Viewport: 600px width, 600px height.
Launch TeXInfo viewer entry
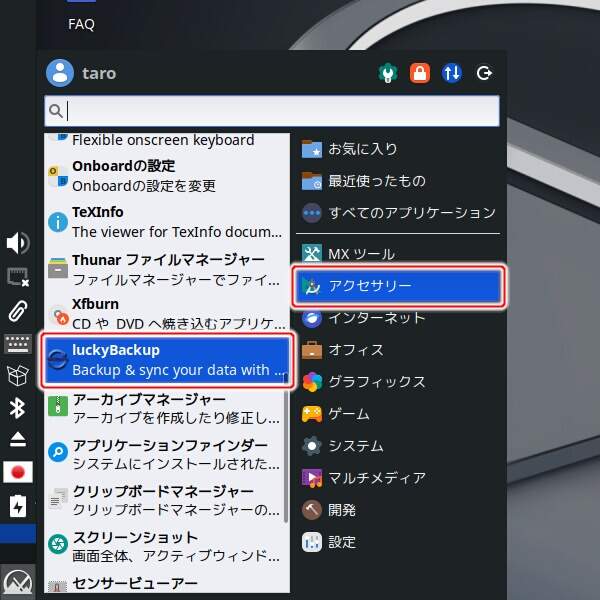click(167, 222)
